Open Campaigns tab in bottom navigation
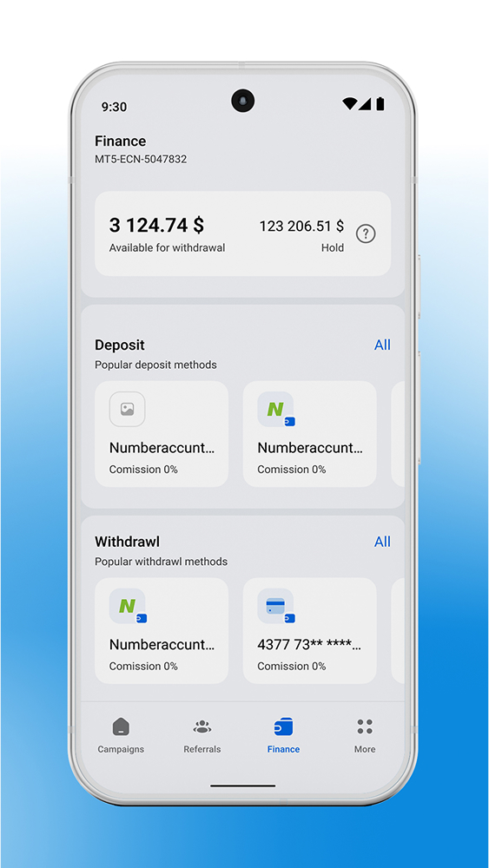Image resolution: width=489 pixels, height=868 pixels. [x=121, y=736]
